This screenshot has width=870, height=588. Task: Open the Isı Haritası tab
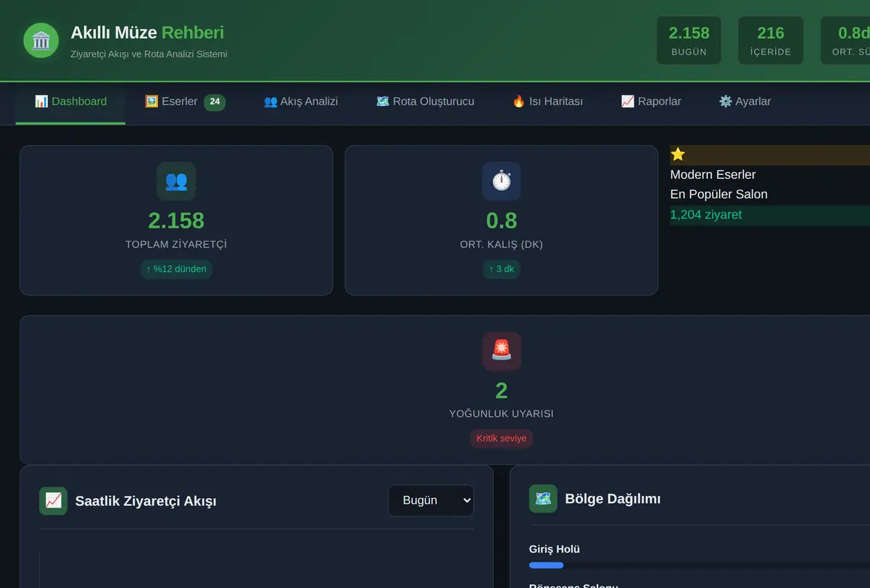pyautogui.click(x=547, y=102)
